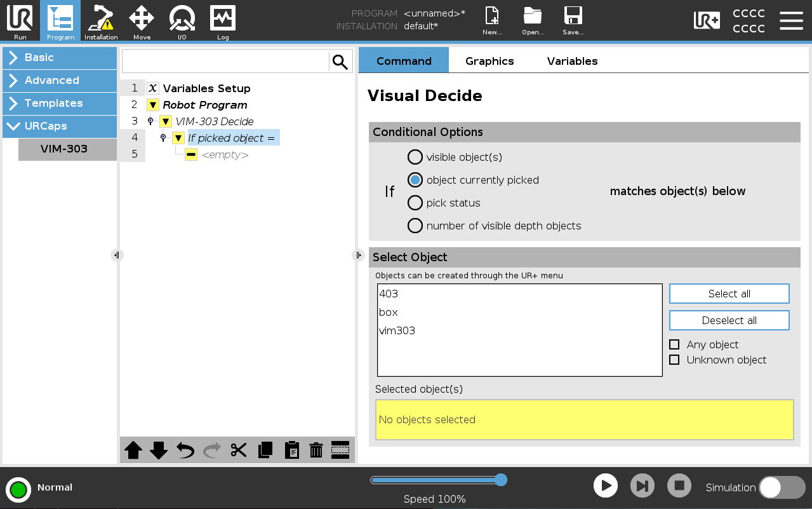Open the UR+ menu icon

[707, 20]
